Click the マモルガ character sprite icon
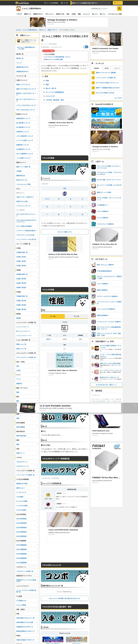 click(x=65, y=327)
